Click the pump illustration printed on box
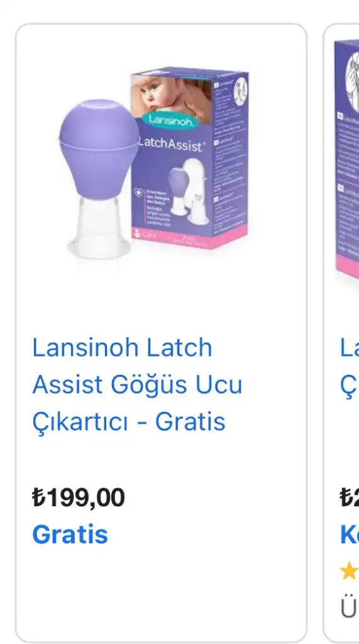 188,192
